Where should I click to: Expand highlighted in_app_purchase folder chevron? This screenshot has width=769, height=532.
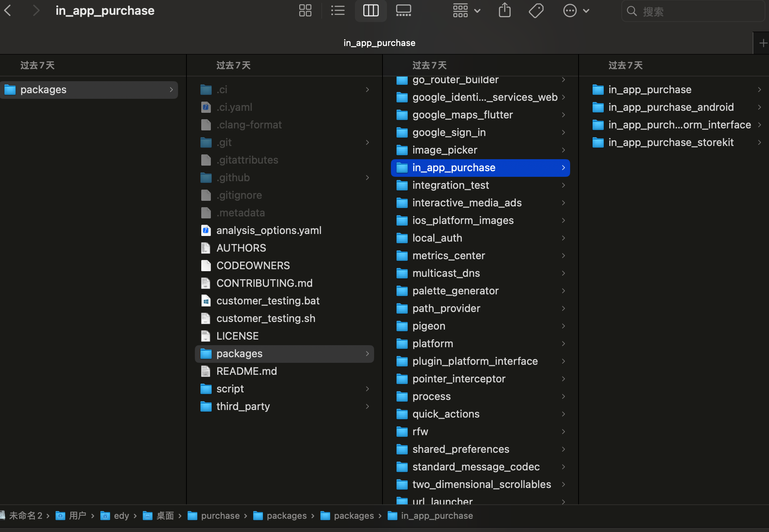tap(563, 168)
